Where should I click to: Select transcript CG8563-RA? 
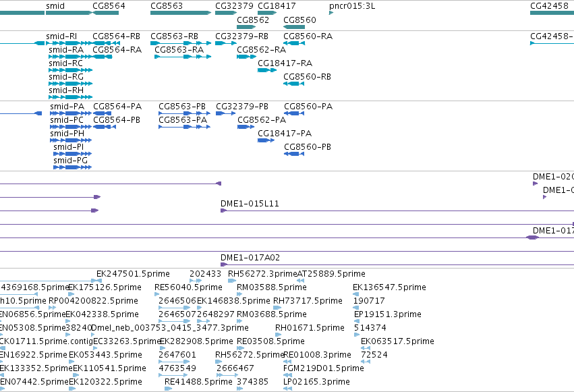point(179,50)
